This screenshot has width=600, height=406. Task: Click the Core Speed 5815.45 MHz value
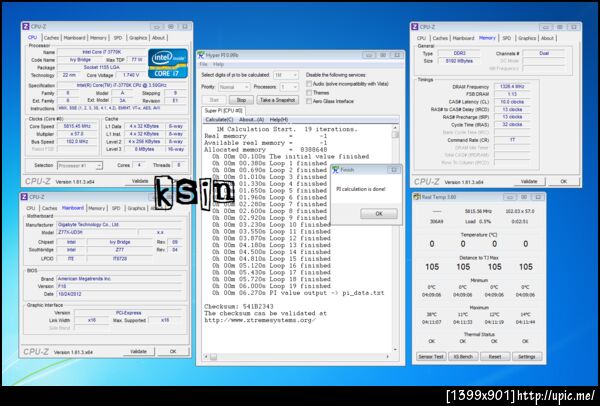pyautogui.click(x=78, y=126)
